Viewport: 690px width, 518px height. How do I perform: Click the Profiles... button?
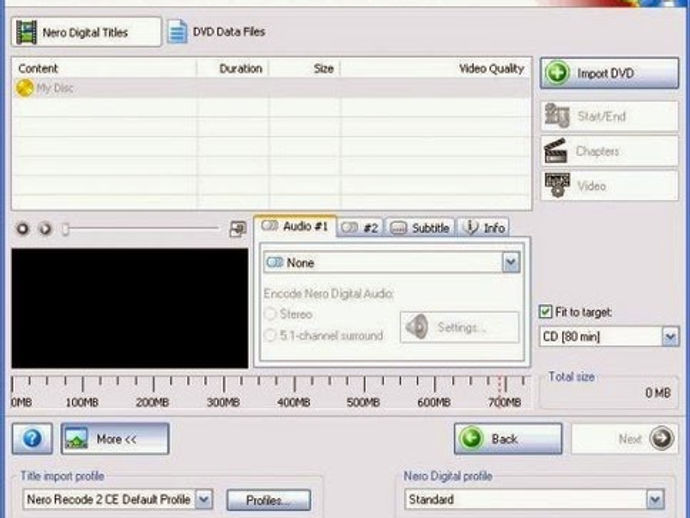pyautogui.click(x=269, y=500)
